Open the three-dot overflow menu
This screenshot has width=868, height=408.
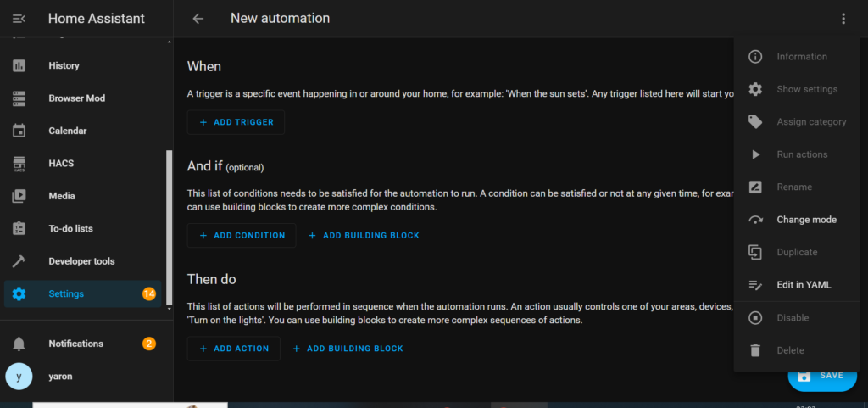pyautogui.click(x=843, y=19)
